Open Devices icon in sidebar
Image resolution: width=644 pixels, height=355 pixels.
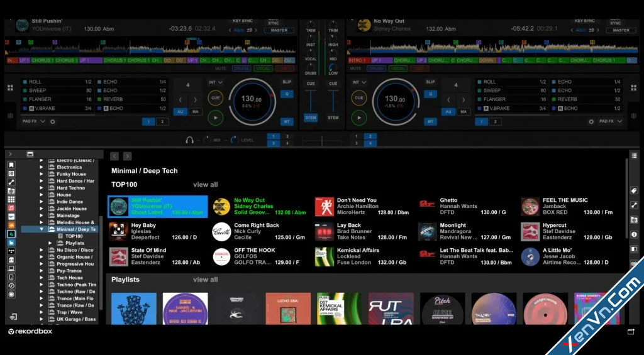click(x=11, y=277)
